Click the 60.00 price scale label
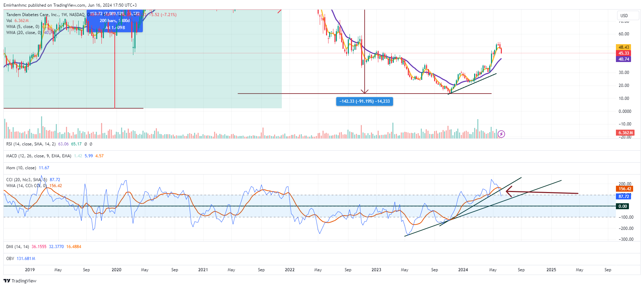Screen dimensions: 644x287 coord(624,34)
